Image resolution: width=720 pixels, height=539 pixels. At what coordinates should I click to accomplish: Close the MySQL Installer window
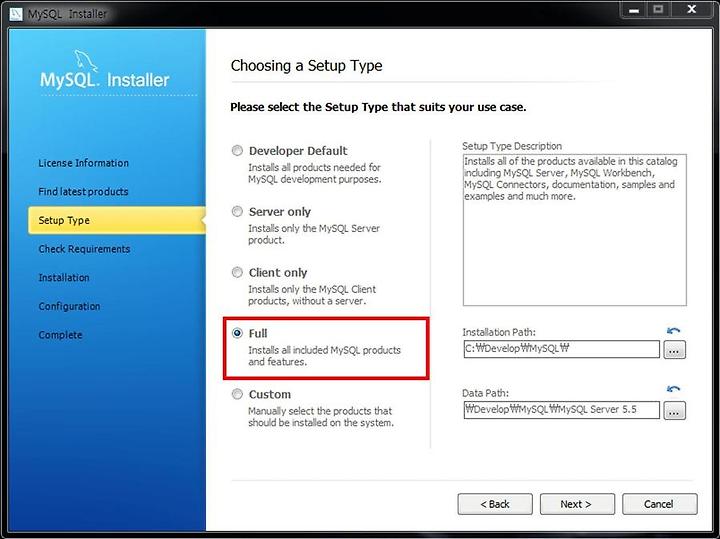pos(692,10)
